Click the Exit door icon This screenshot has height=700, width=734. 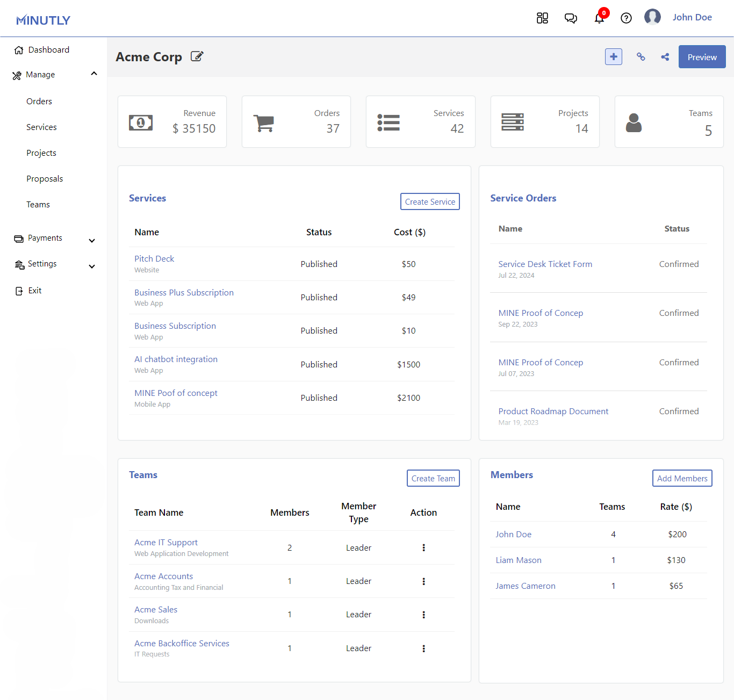click(19, 291)
